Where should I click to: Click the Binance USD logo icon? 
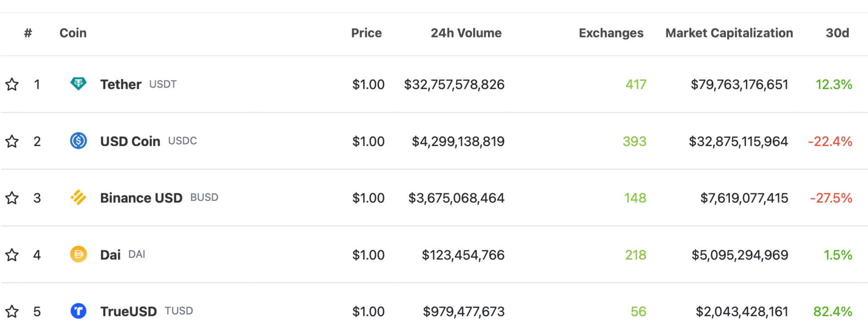point(78,198)
